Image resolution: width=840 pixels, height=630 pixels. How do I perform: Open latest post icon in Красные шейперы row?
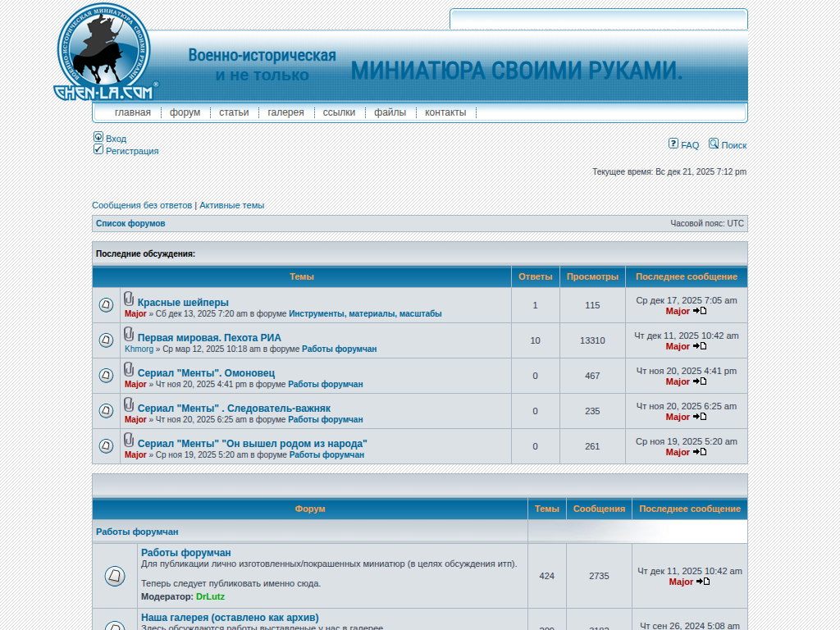tap(700, 312)
